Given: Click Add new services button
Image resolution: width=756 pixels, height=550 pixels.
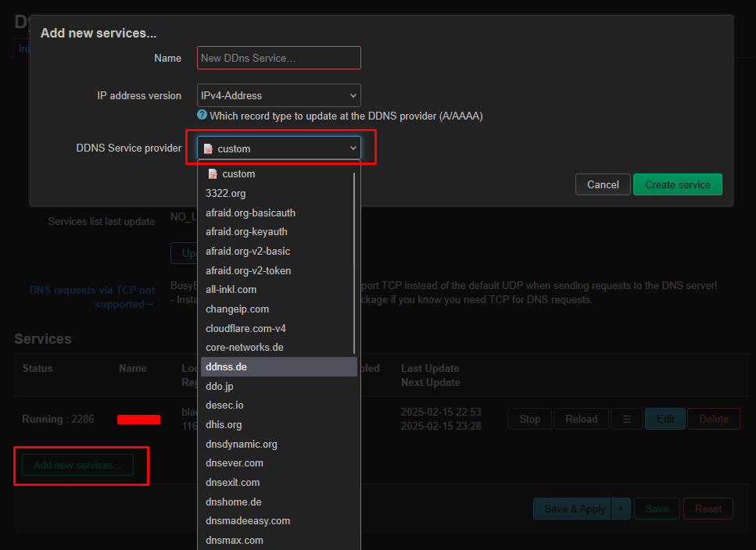Looking at the screenshot, I should [x=77, y=466].
